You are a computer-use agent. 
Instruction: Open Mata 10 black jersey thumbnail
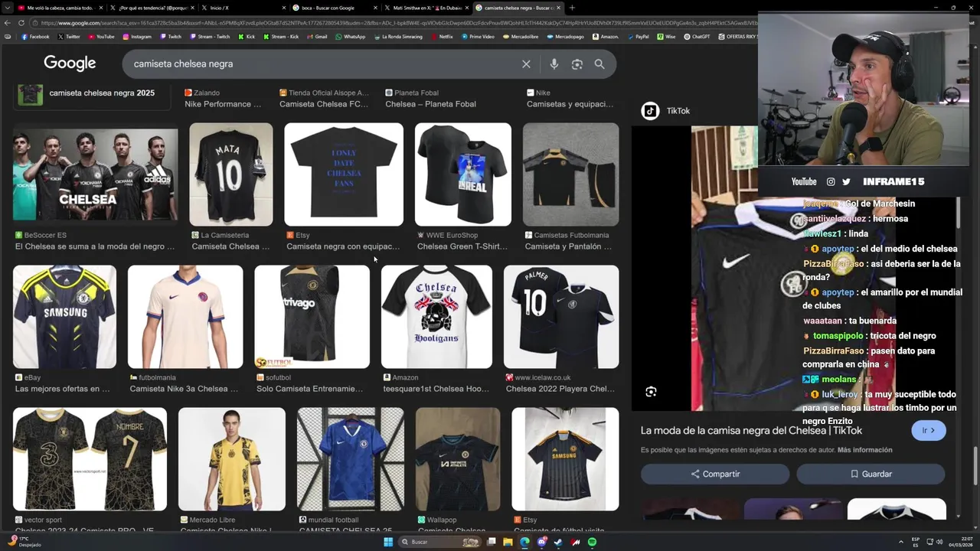click(231, 174)
